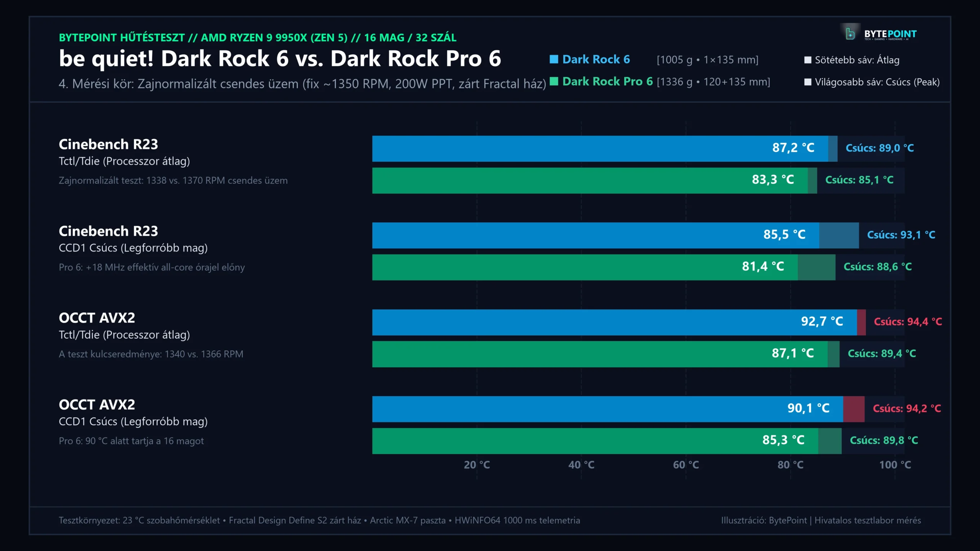This screenshot has width=980, height=551.
Task: Click the green BYTEPOINT HŰTÉSTESZT header line
Action: (257, 37)
